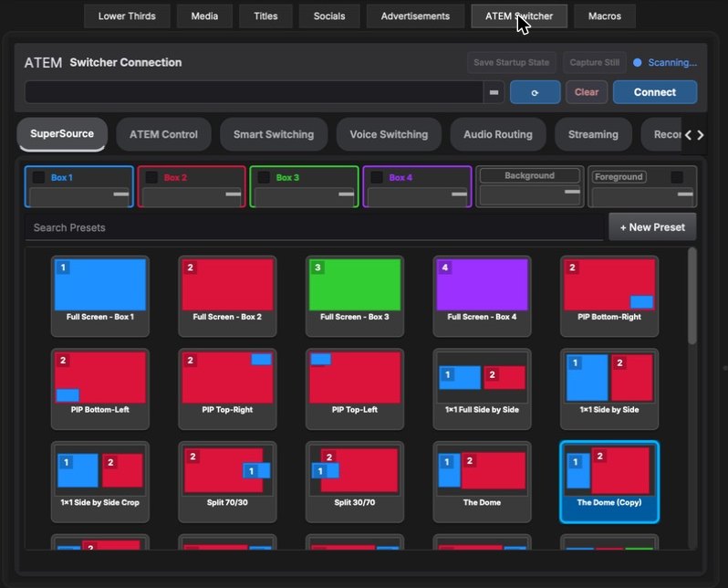Open the Streaming sub-tab
This screenshot has height=588, width=728.
point(593,134)
